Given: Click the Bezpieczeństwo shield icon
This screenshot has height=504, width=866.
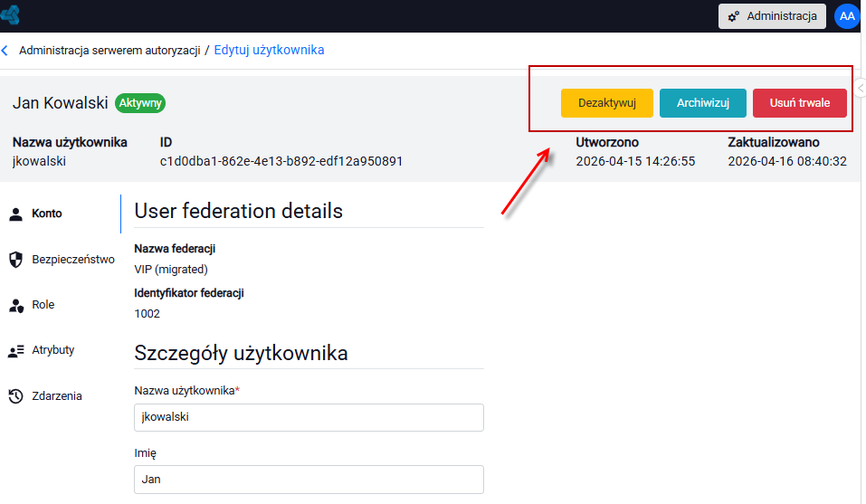Looking at the screenshot, I should click(x=16, y=260).
